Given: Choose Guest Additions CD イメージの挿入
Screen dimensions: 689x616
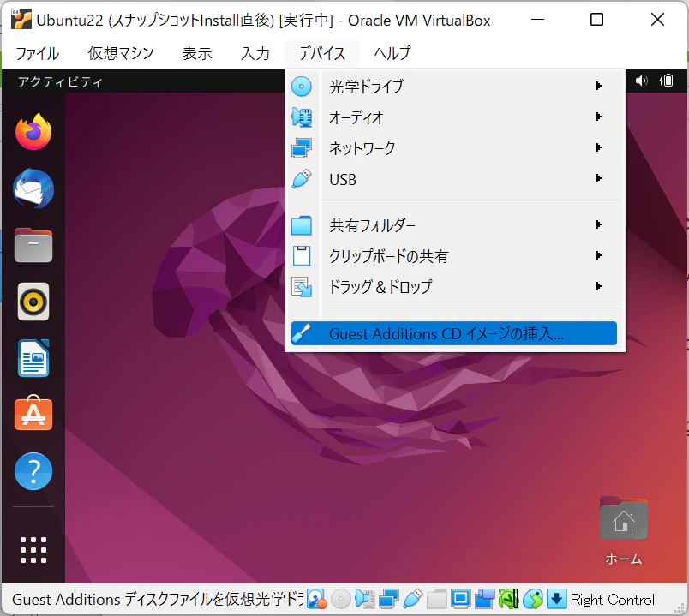Looking at the screenshot, I should [454, 333].
